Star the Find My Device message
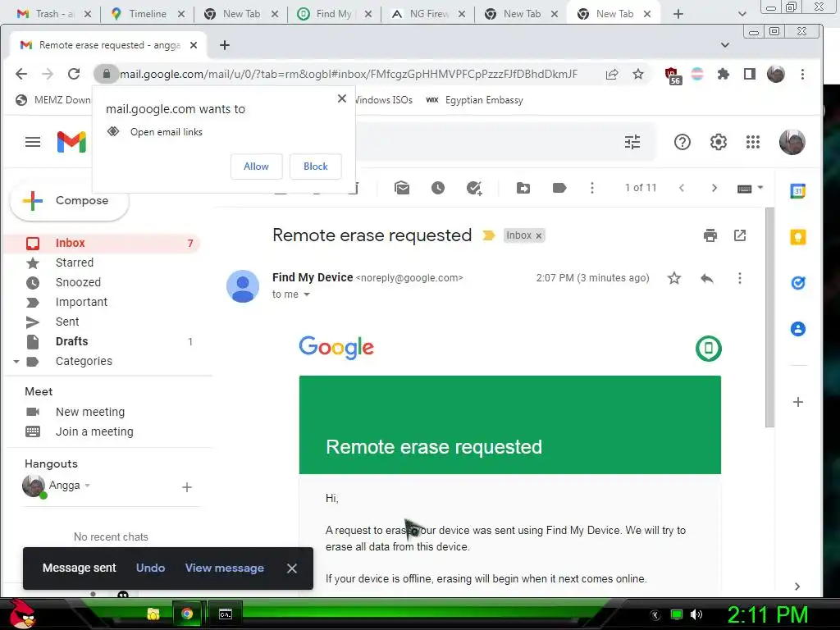Image resolution: width=840 pixels, height=630 pixels. point(674,278)
